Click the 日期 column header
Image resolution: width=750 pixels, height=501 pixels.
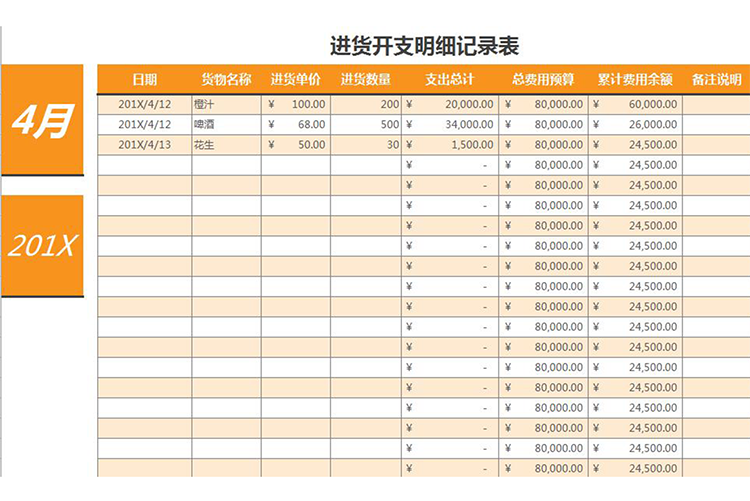pos(145,79)
